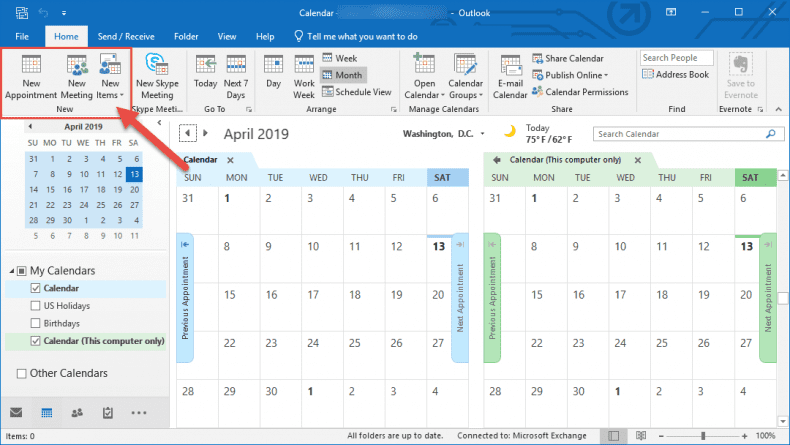Open People view in navigation bar
Image resolution: width=790 pixels, height=445 pixels.
pos(77,412)
